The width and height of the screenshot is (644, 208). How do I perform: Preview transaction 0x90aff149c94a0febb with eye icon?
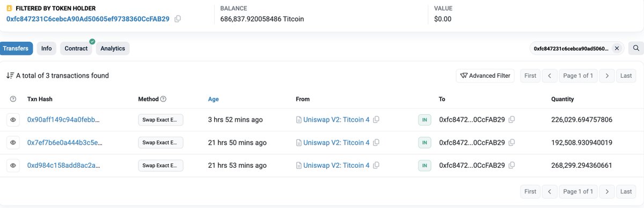tap(13, 120)
